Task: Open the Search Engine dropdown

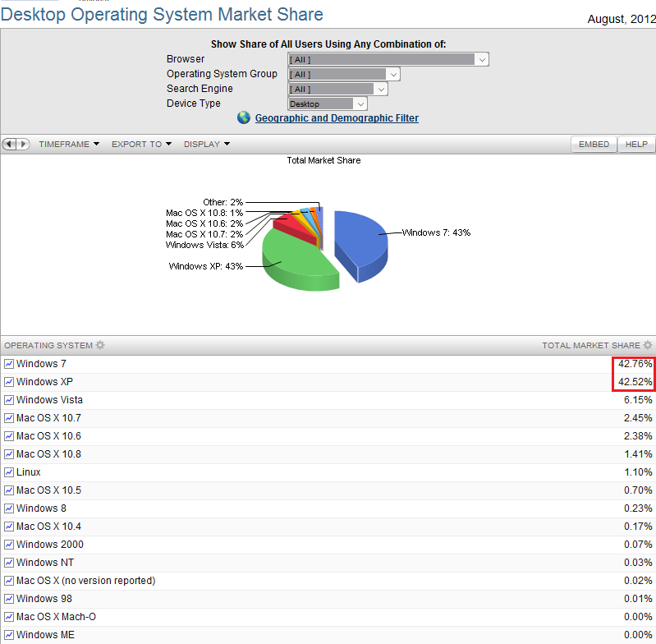Action: [x=337, y=90]
